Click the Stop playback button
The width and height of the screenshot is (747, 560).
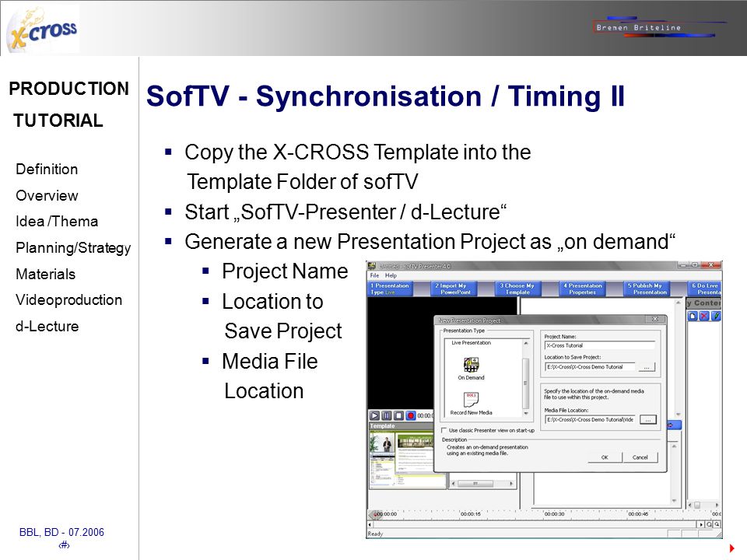coord(398,415)
